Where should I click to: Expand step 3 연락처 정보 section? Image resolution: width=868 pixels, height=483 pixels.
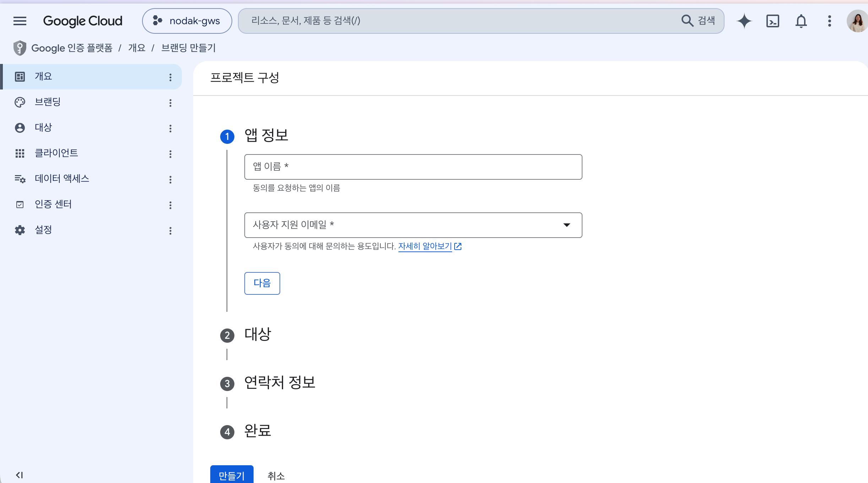tap(280, 383)
